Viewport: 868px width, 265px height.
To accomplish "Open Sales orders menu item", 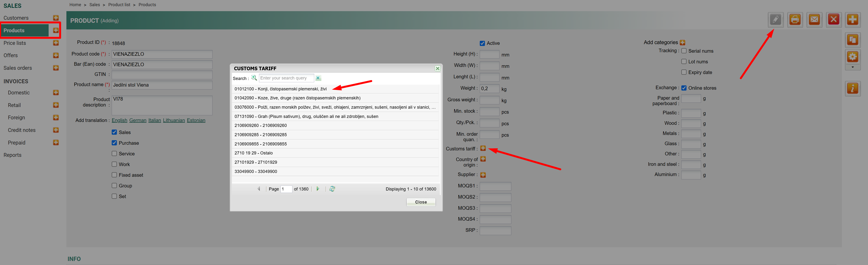I will point(18,68).
